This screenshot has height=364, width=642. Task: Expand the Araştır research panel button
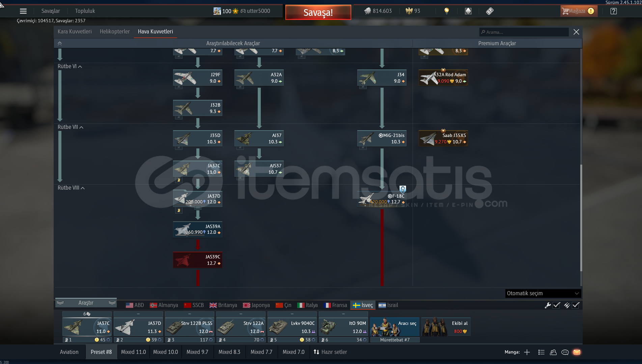[x=86, y=303]
